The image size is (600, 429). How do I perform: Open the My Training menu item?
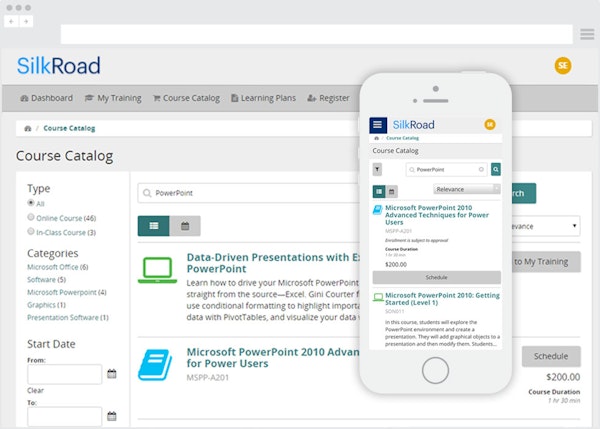pos(113,98)
